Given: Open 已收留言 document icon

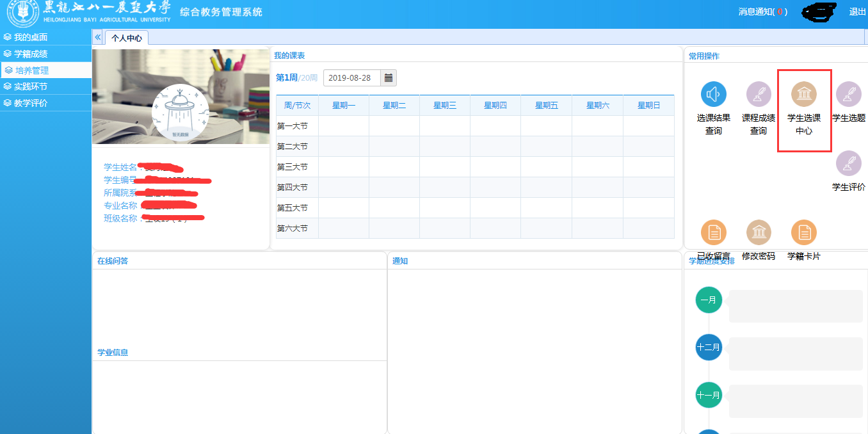Looking at the screenshot, I should tap(713, 232).
